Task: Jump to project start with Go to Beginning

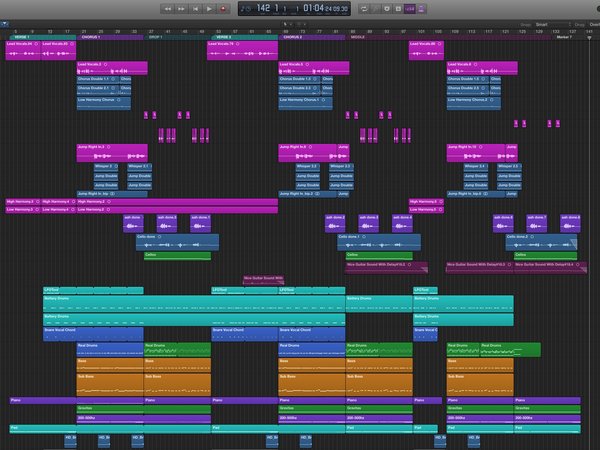Action: [x=195, y=9]
